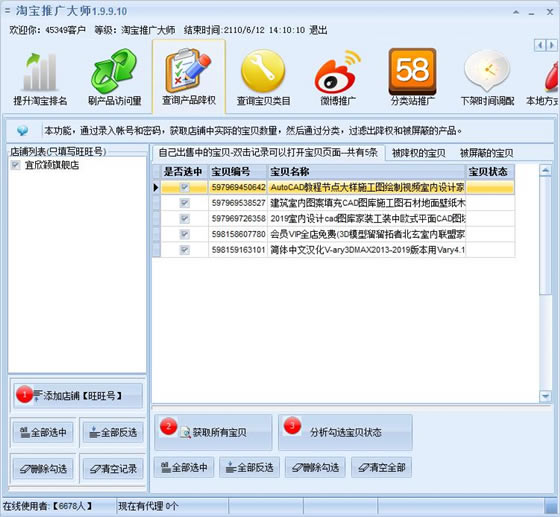This screenshot has height=517, width=560.
Task: Open the 提升淘宝排名 bar chart icon
Action: tap(40, 71)
